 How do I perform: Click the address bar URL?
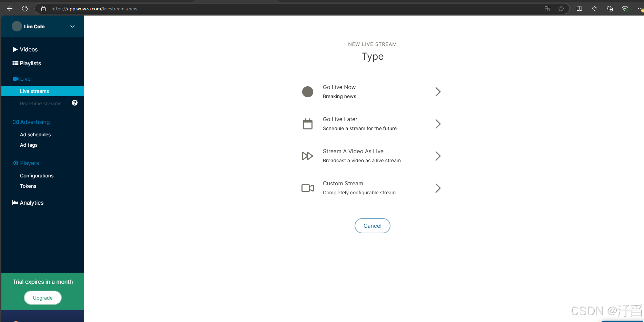point(94,9)
